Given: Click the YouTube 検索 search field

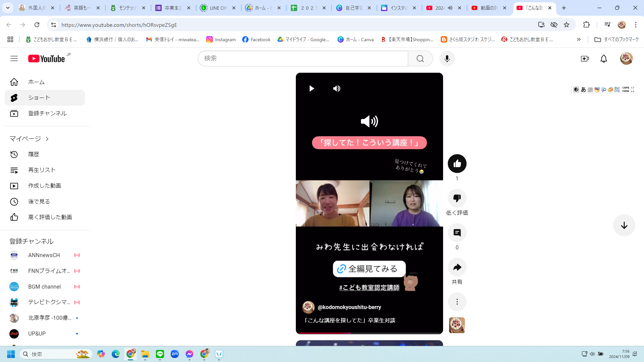Looking at the screenshot, I should click(302, 59).
